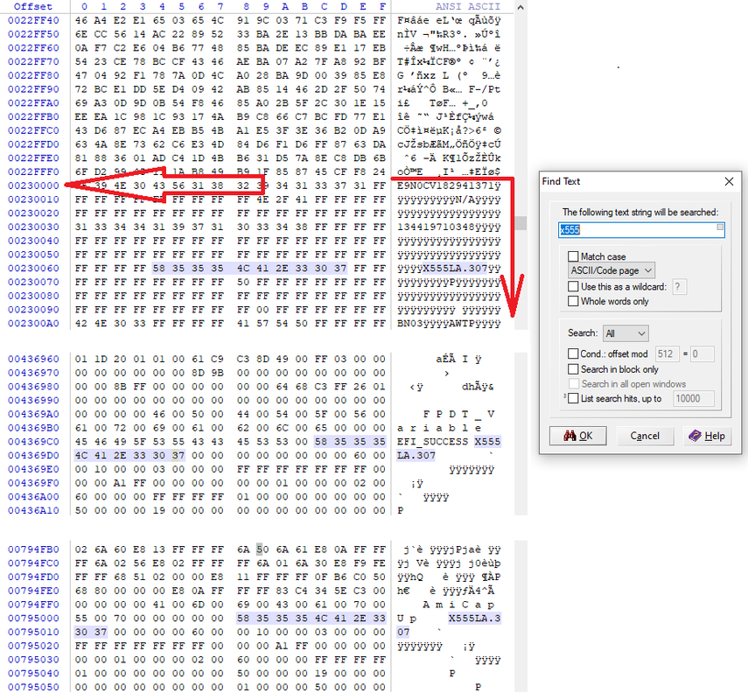Click the search hits limit field 10000
The width and height of the screenshot is (748, 700).
pyautogui.click(x=694, y=398)
